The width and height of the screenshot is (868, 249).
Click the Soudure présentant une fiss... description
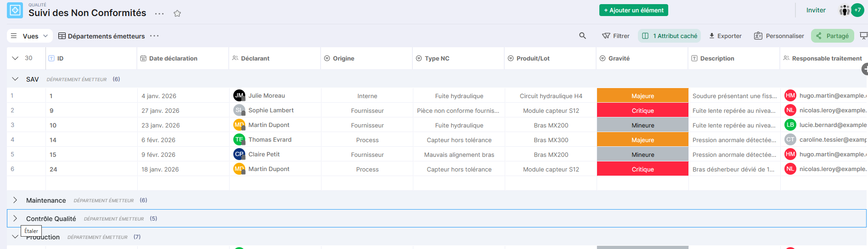click(x=734, y=95)
